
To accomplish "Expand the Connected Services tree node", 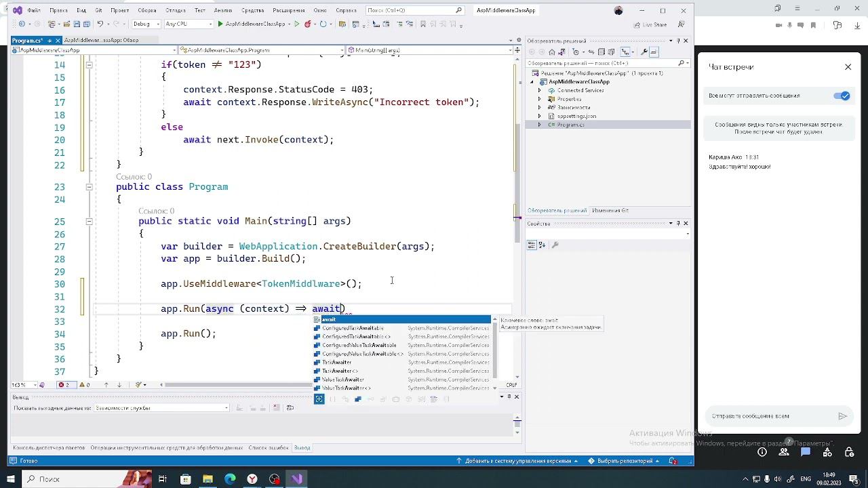I will tap(540, 90).
